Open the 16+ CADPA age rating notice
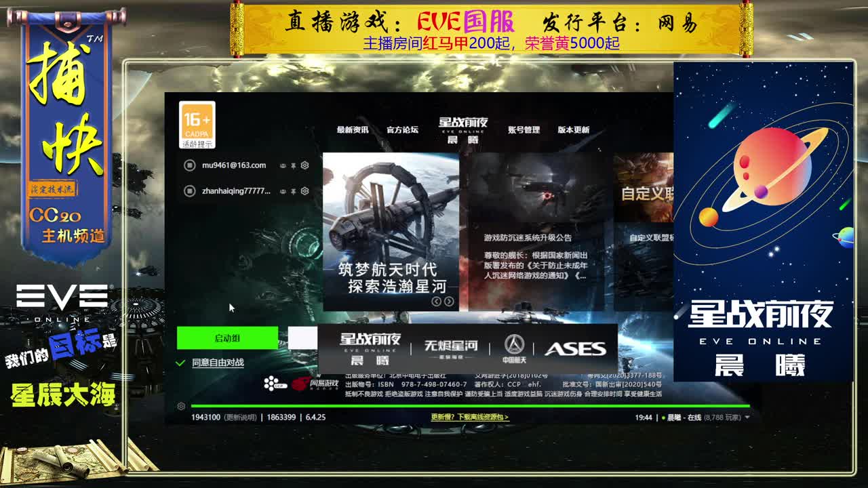Viewport: 868px width, 488px height. point(197,125)
